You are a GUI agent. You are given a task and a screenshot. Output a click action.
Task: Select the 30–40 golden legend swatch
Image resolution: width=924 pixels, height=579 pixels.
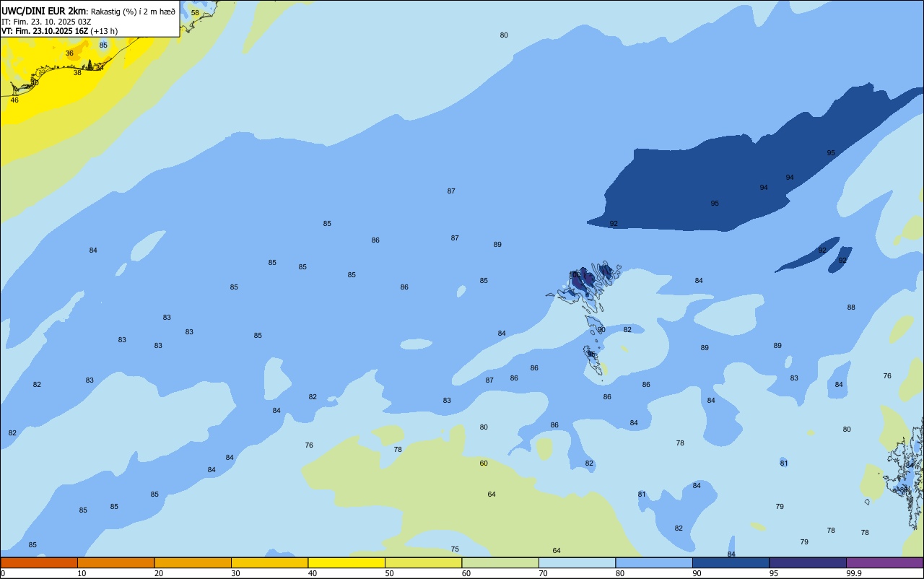(269, 562)
